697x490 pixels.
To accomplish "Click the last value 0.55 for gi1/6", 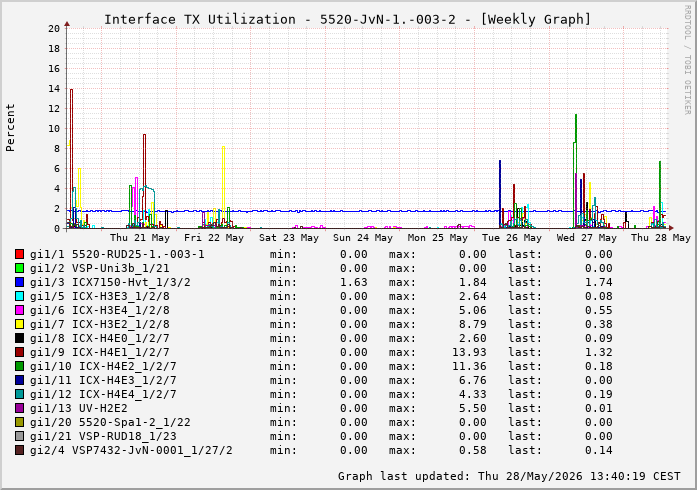I will click(599, 310).
